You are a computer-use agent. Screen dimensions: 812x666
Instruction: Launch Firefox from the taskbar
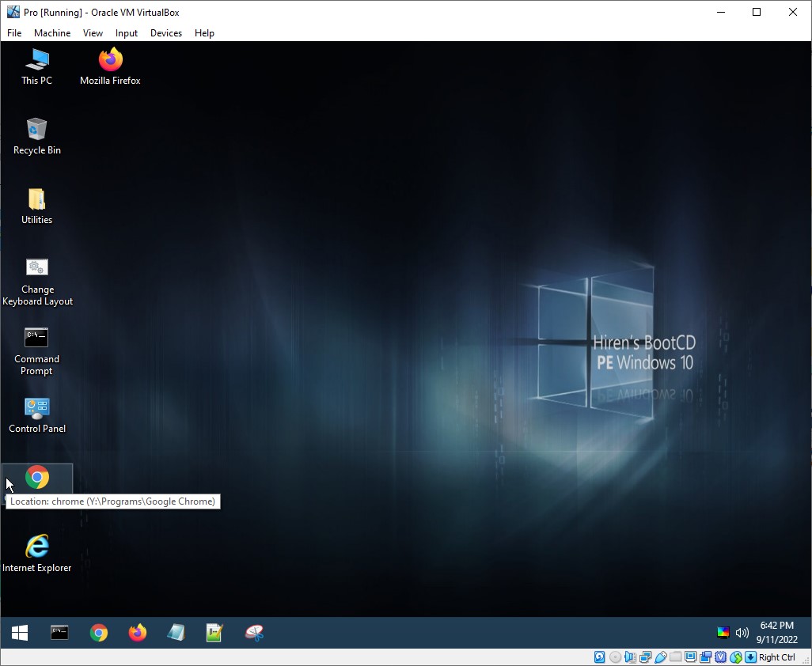click(x=137, y=632)
